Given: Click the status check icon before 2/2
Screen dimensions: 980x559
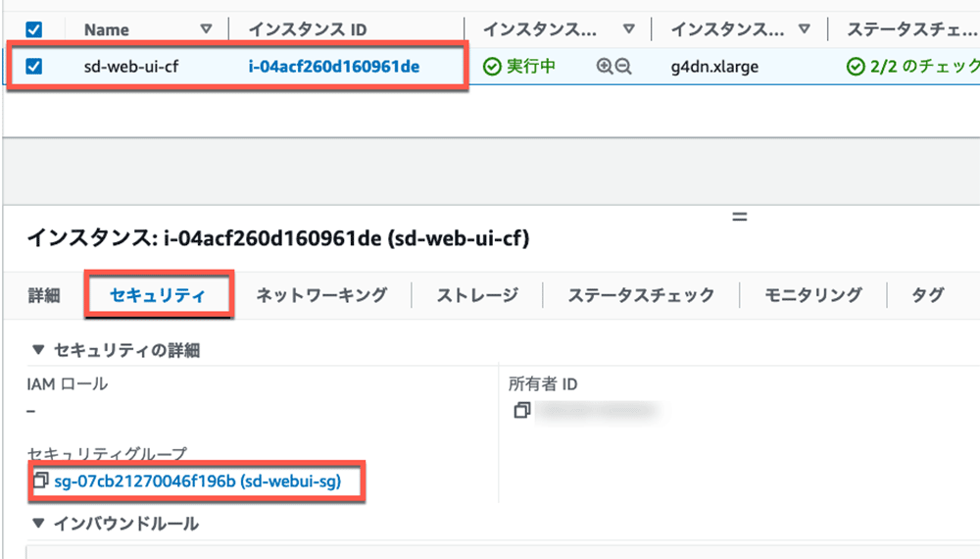Looking at the screenshot, I should pos(856,67).
